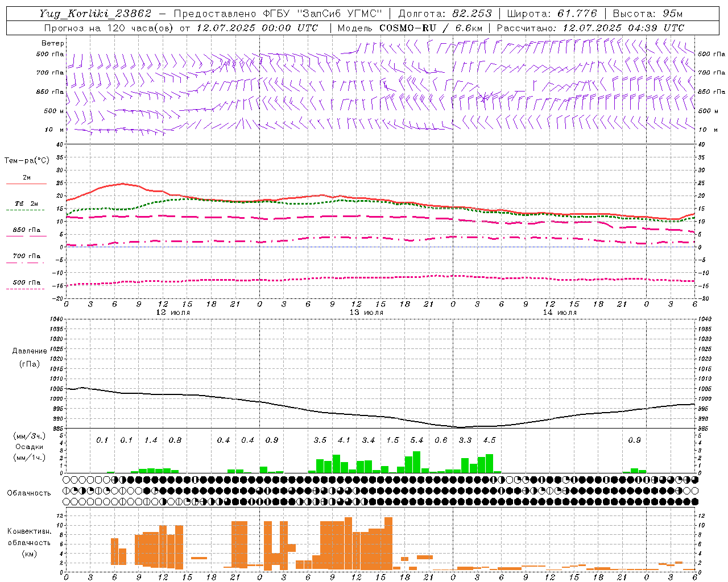Click the (мм/1ч.) precipitation unit label

tap(30, 458)
